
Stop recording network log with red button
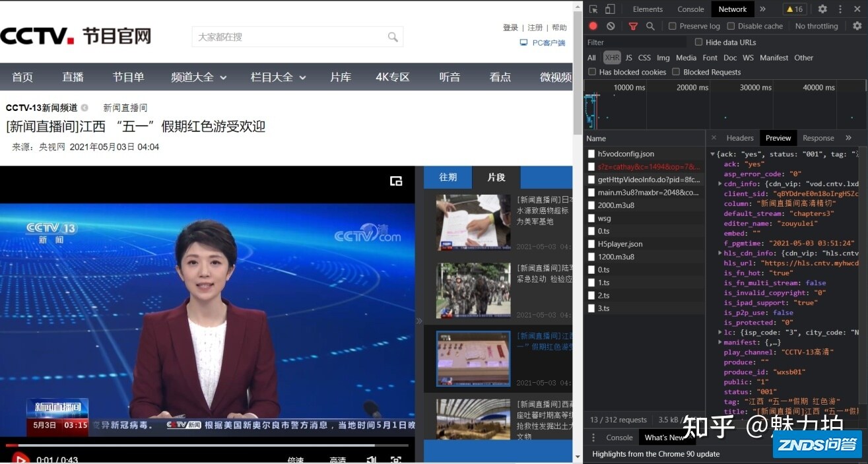pyautogui.click(x=593, y=26)
